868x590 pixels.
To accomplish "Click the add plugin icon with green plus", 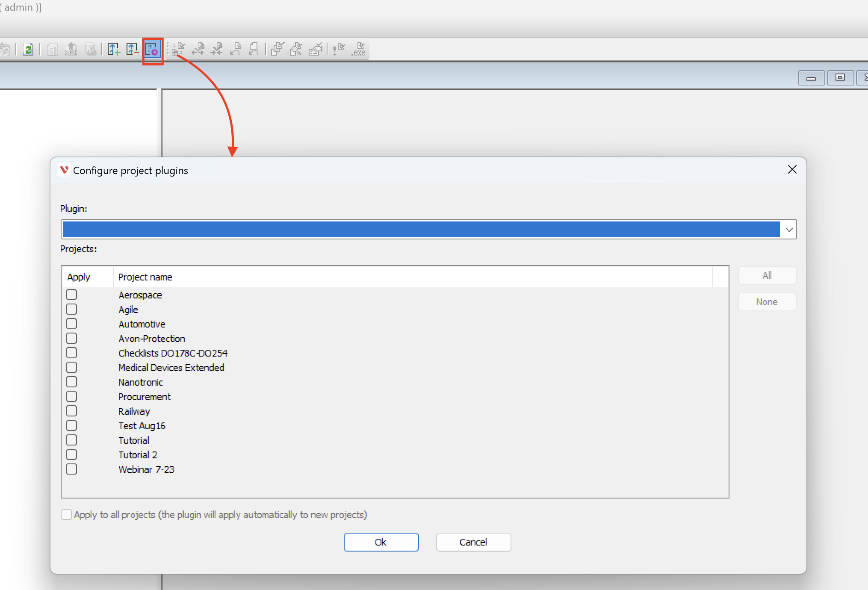I will point(114,49).
